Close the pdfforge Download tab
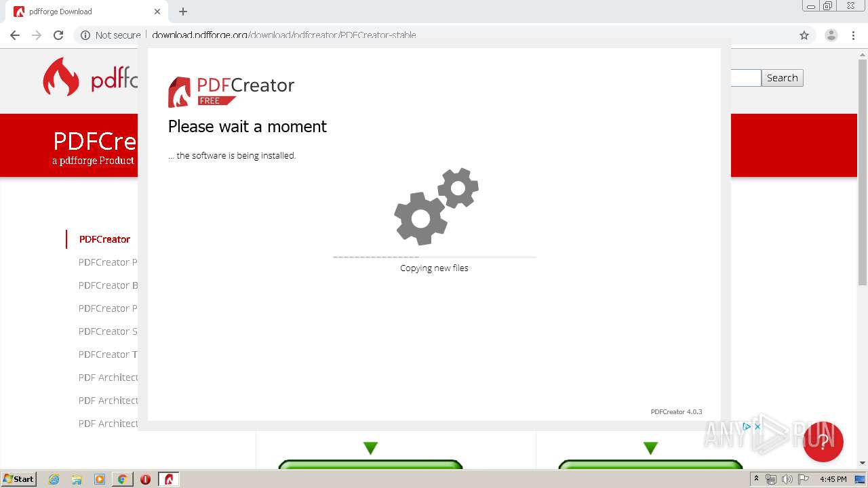This screenshot has width=868, height=488. 157,12
